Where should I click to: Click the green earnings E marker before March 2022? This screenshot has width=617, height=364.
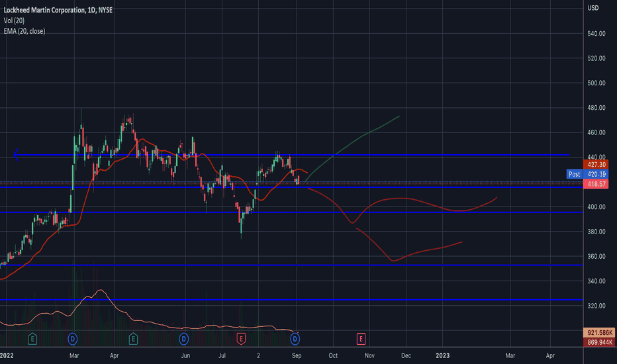coord(32,338)
